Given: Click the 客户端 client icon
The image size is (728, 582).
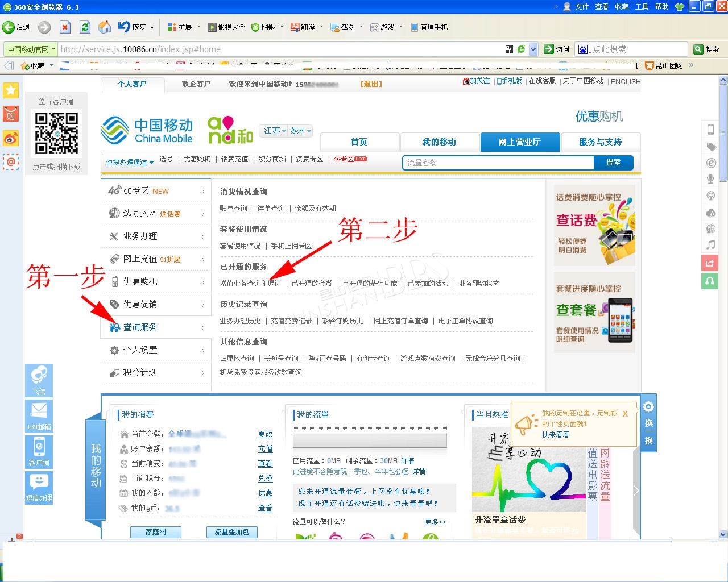Looking at the screenshot, I should coord(39,452).
